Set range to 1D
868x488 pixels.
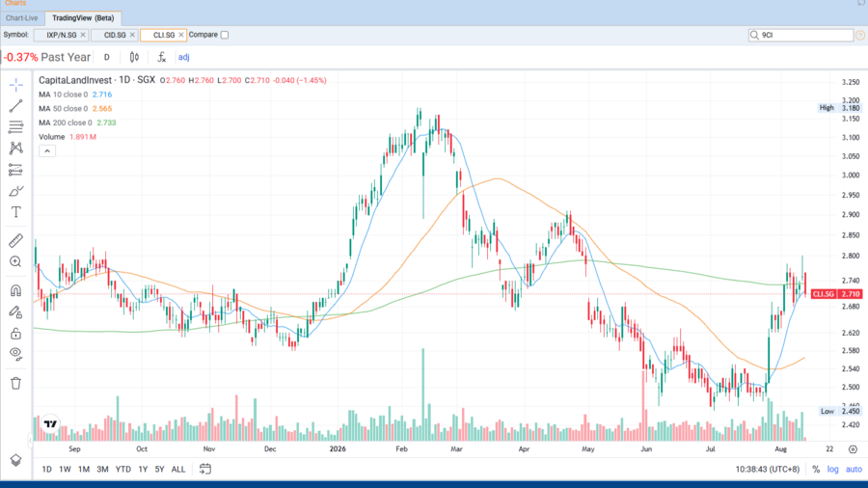click(x=46, y=469)
